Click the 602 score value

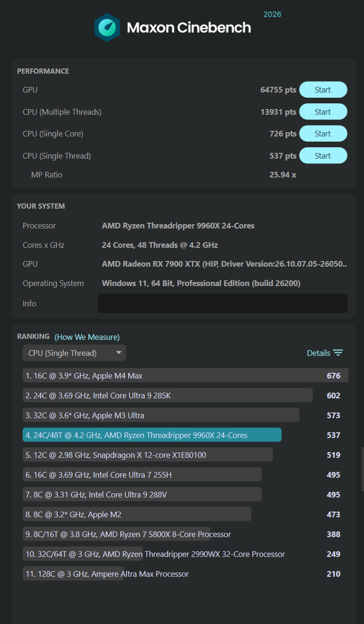[333, 396]
